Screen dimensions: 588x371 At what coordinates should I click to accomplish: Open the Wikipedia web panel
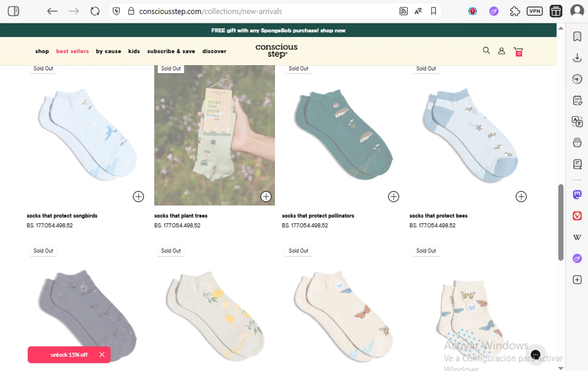click(577, 237)
